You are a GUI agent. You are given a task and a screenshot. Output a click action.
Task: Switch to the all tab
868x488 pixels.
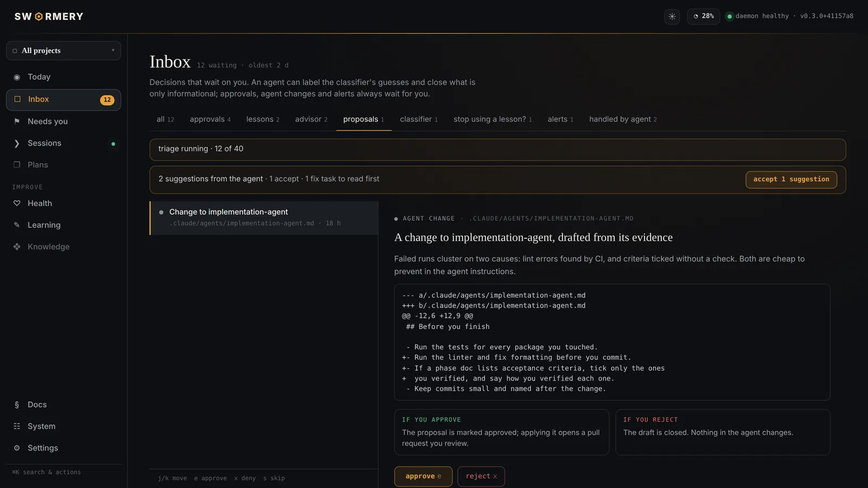(x=165, y=119)
